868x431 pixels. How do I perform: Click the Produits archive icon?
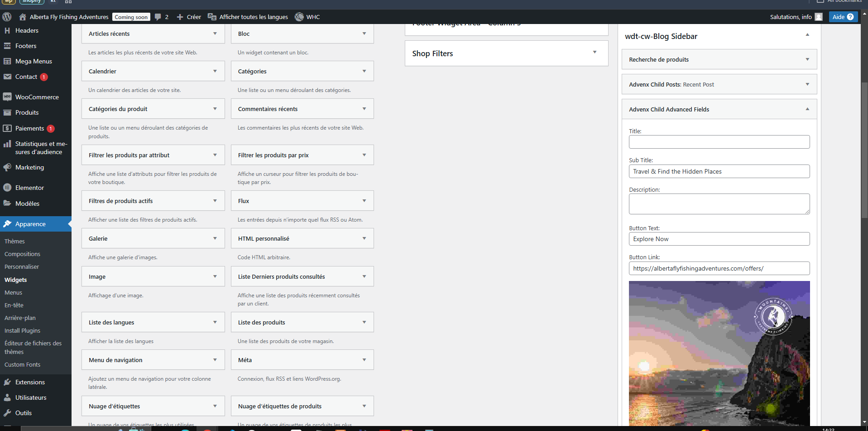click(x=7, y=112)
